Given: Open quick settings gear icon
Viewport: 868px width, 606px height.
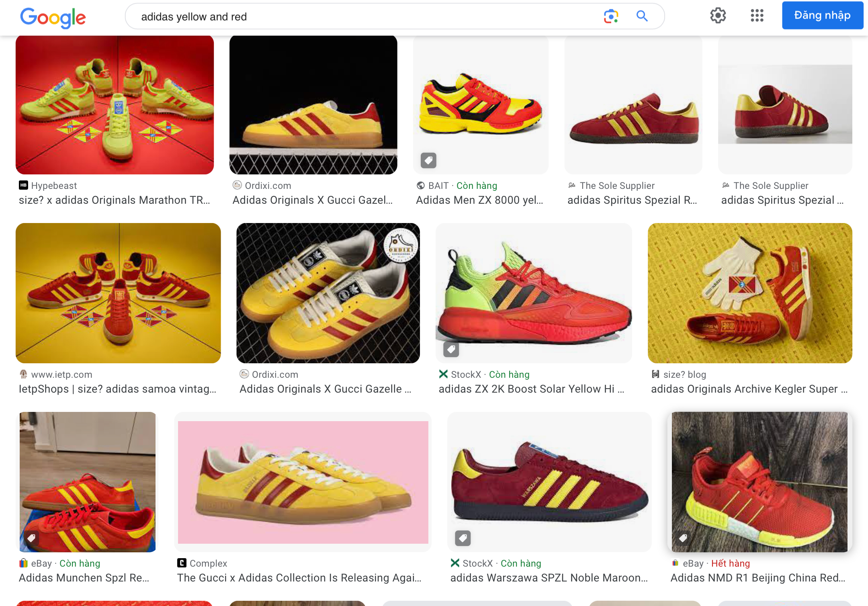Looking at the screenshot, I should 718,16.
